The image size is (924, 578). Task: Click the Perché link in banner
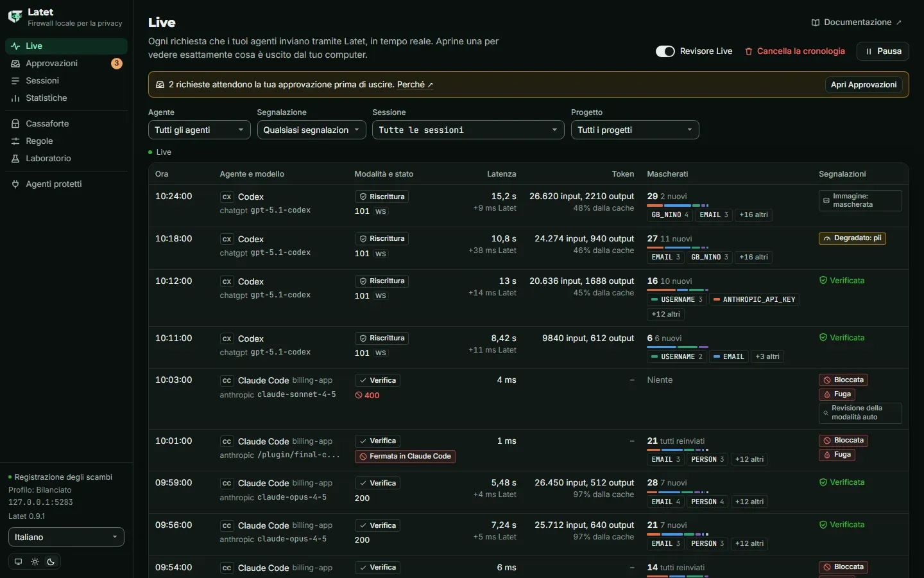click(x=415, y=85)
